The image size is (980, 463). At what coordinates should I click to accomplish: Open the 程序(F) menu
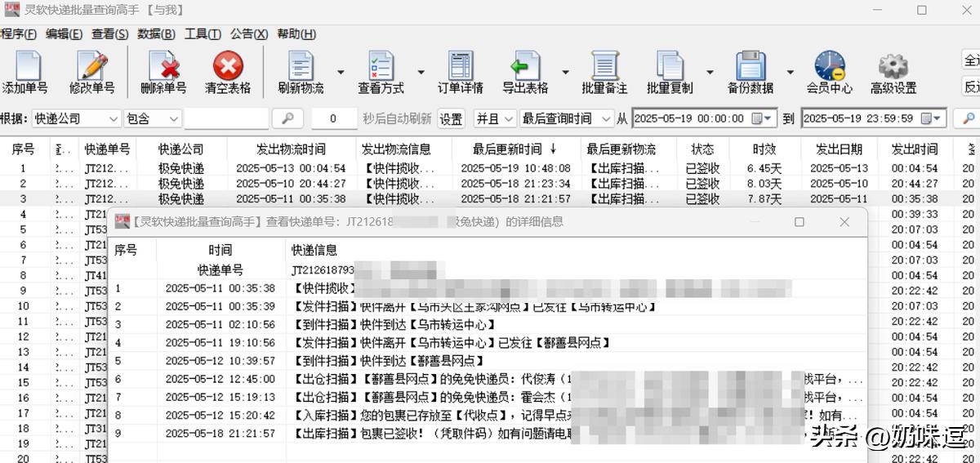pyautogui.click(x=18, y=33)
